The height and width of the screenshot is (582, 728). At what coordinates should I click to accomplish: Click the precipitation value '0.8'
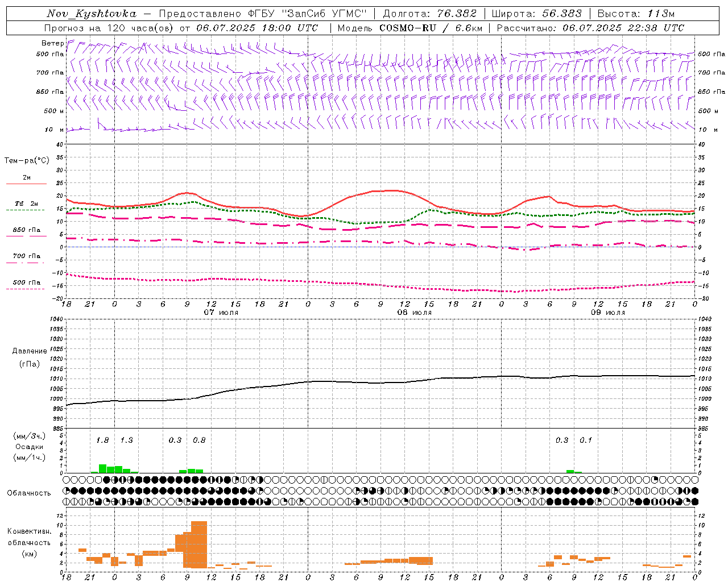(199, 440)
